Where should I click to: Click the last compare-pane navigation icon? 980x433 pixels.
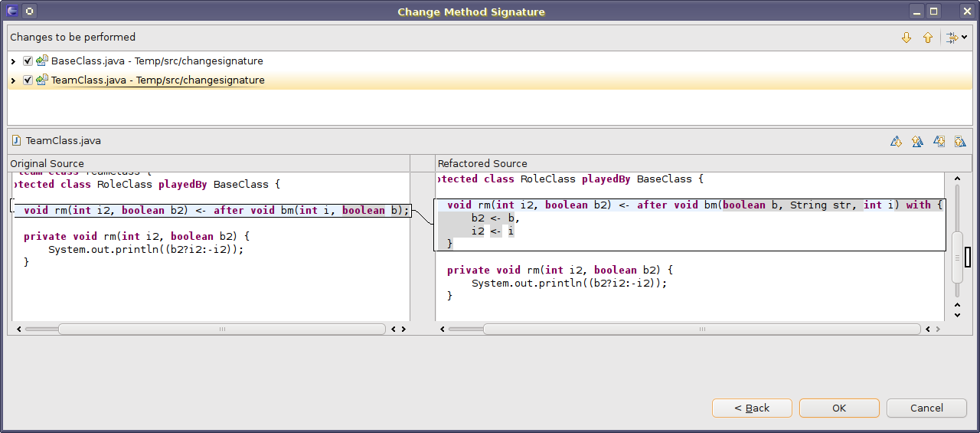(960, 141)
